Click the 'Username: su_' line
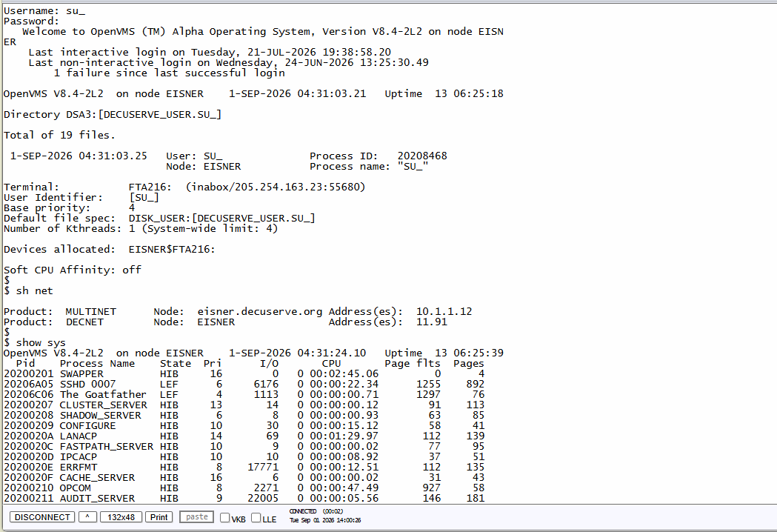The image size is (777, 532). point(44,10)
